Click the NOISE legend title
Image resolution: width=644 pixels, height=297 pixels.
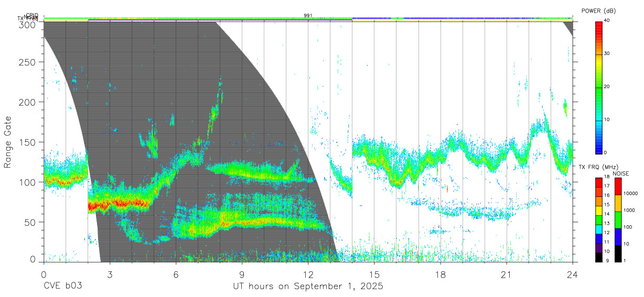click(621, 173)
